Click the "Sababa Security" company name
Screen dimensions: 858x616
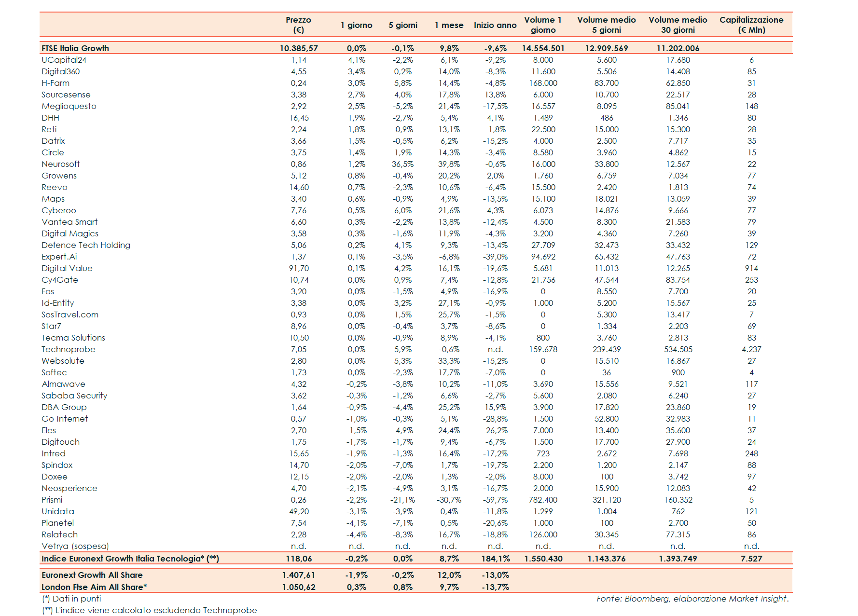[x=74, y=396]
